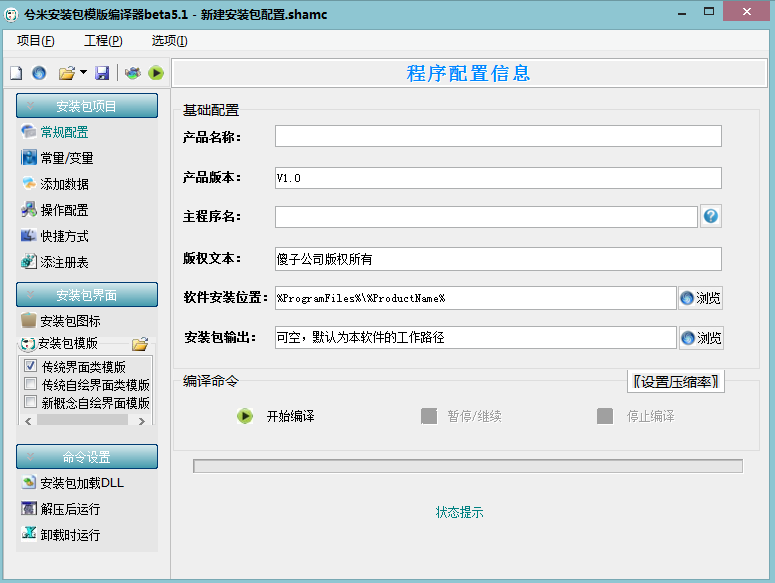This screenshot has height=583, width=775.
Task: Click the new file toolbar icon
Action: click(x=16, y=73)
